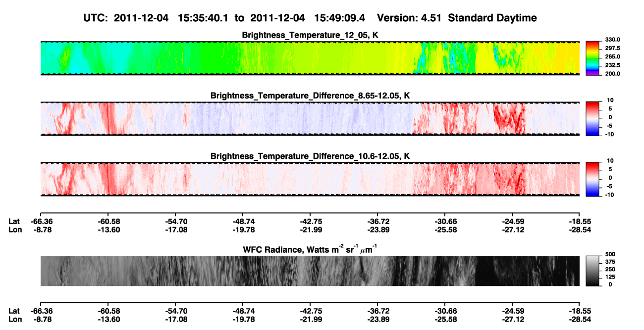The height and width of the screenshot is (330, 644).
Task: Click the 'UTC:' label in header
Action: click(97, 18)
